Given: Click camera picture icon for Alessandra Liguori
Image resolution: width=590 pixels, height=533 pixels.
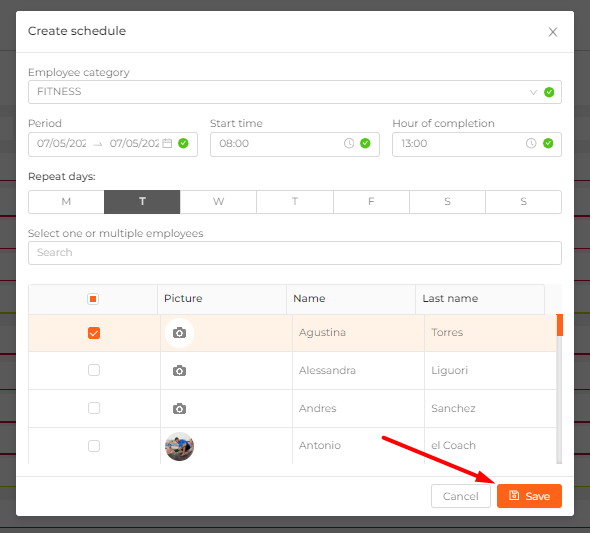Looking at the screenshot, I should tap(179, 371).
